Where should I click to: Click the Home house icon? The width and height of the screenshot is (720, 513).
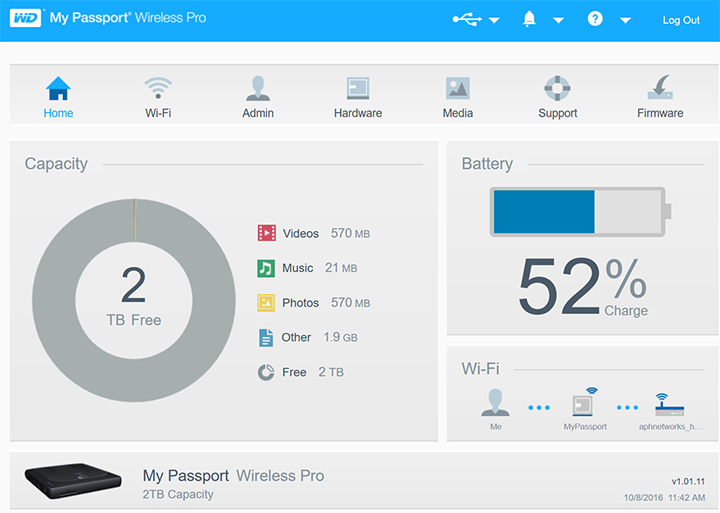58,89
